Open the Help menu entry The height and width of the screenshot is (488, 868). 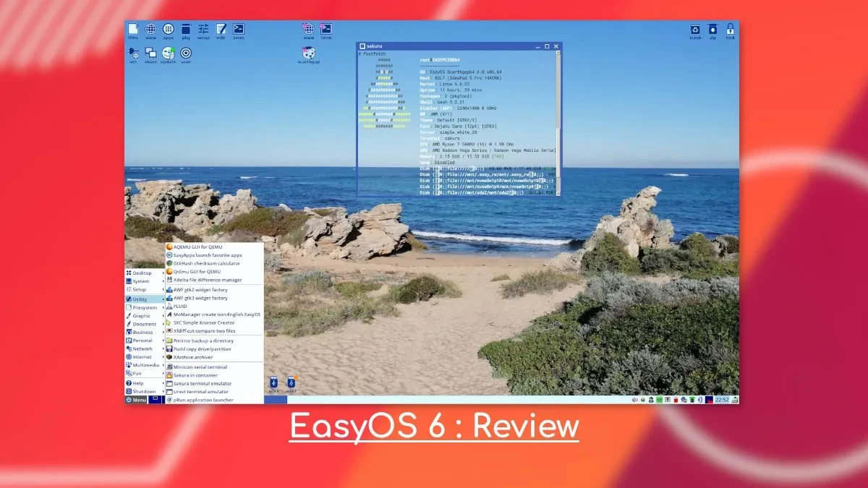145,383
